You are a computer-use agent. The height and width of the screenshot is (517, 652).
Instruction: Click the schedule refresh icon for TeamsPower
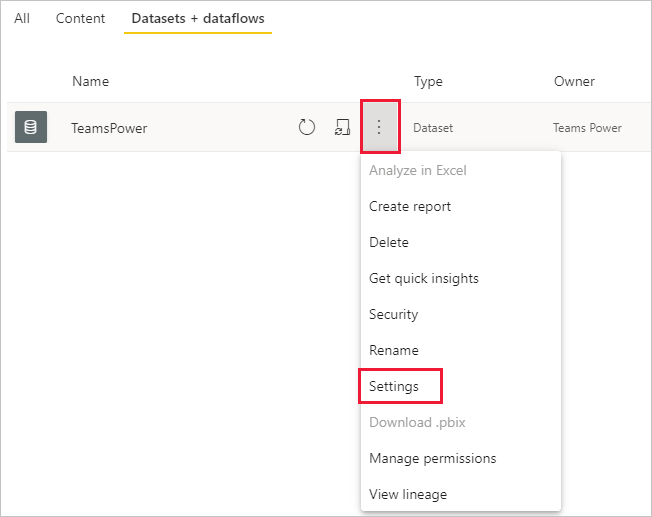[x=342, y=127]
